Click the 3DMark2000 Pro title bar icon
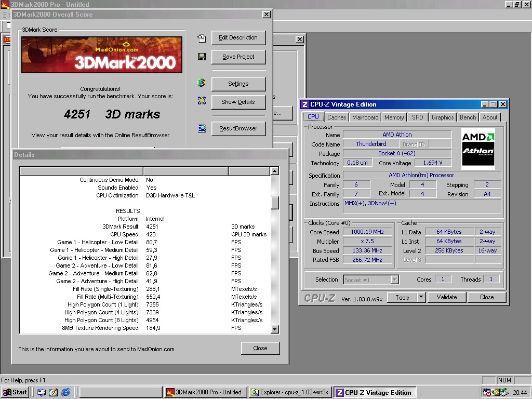The height and width of the screenshot is (399, 532). [x=5, y=4]
